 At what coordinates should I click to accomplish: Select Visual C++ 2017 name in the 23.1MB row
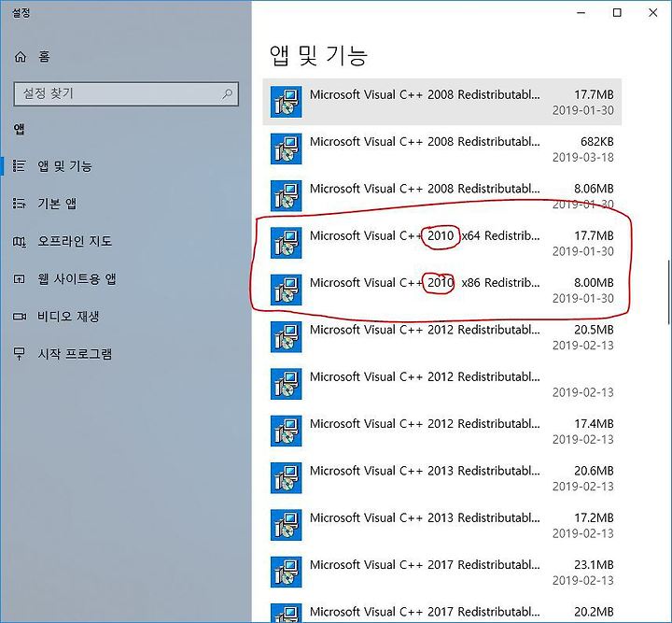pyautogui.click(x=425, y=565)
